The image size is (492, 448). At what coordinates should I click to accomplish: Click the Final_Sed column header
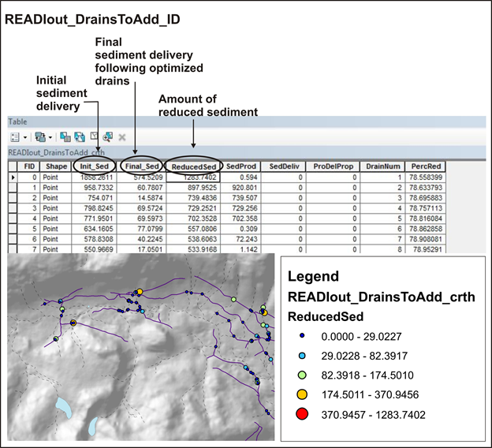[x=143, y=166]
